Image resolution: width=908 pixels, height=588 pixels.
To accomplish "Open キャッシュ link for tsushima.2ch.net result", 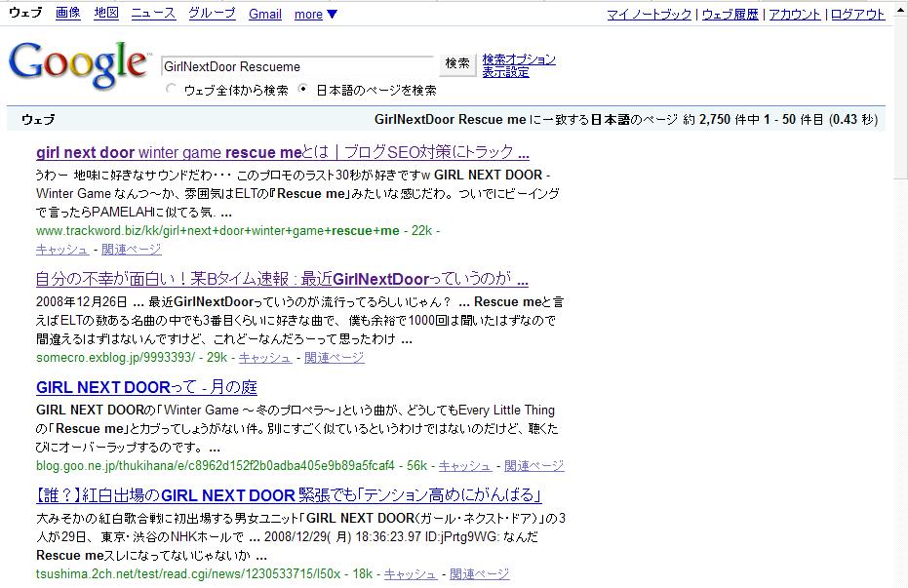I will 411,574.
